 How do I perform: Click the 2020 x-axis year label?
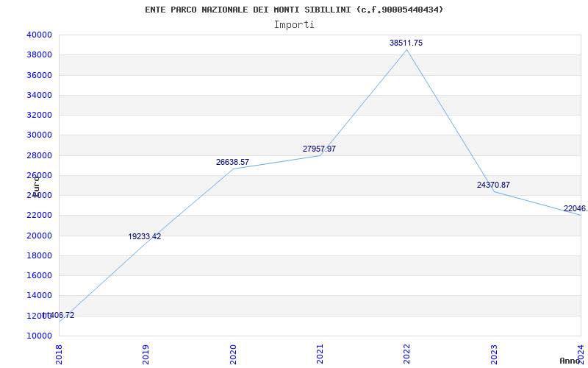point(233,355)
